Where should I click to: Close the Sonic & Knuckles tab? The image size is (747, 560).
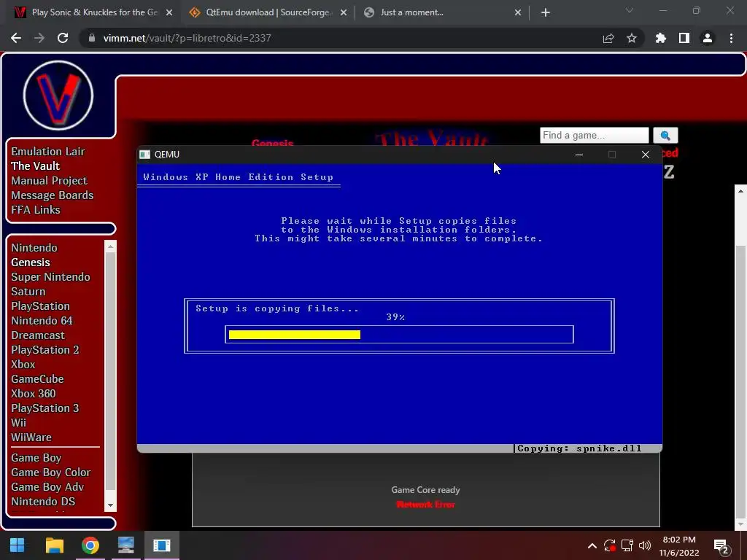(169, 12)
